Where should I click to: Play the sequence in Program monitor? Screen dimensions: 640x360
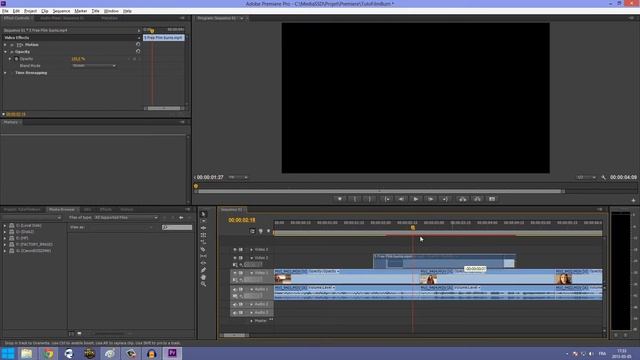416,199
